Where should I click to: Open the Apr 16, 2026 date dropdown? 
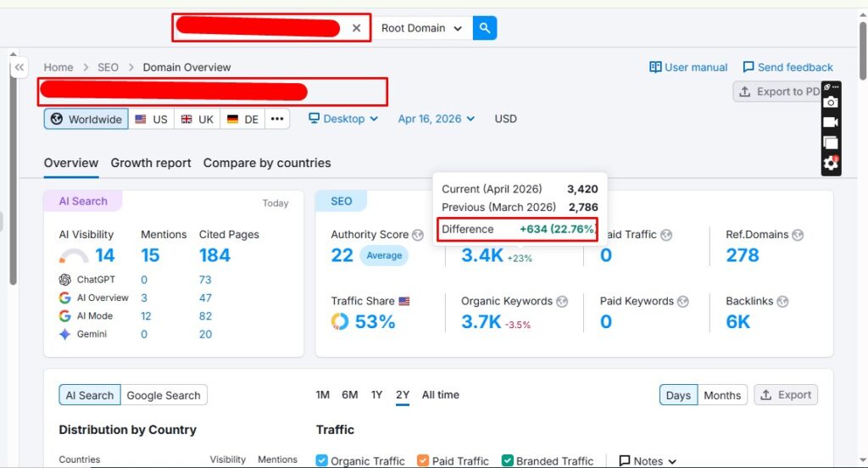[x=437, y=119]
